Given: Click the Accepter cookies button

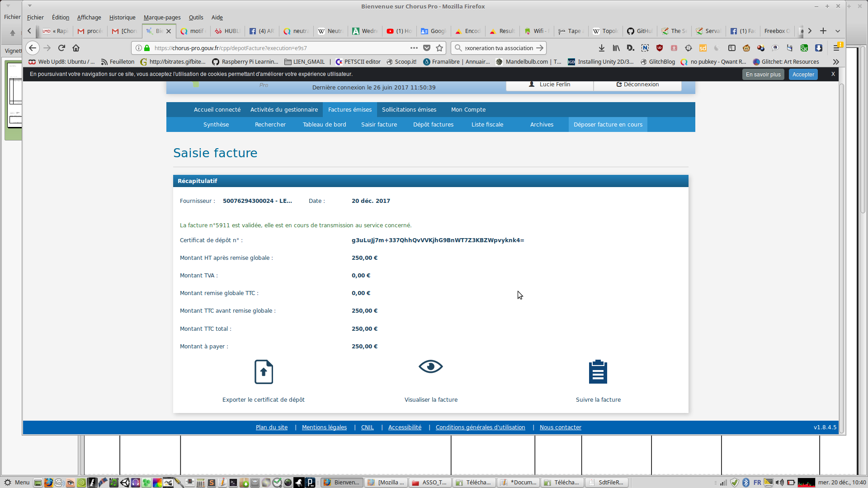Looking at the screenshot, I should pos(803,75).
